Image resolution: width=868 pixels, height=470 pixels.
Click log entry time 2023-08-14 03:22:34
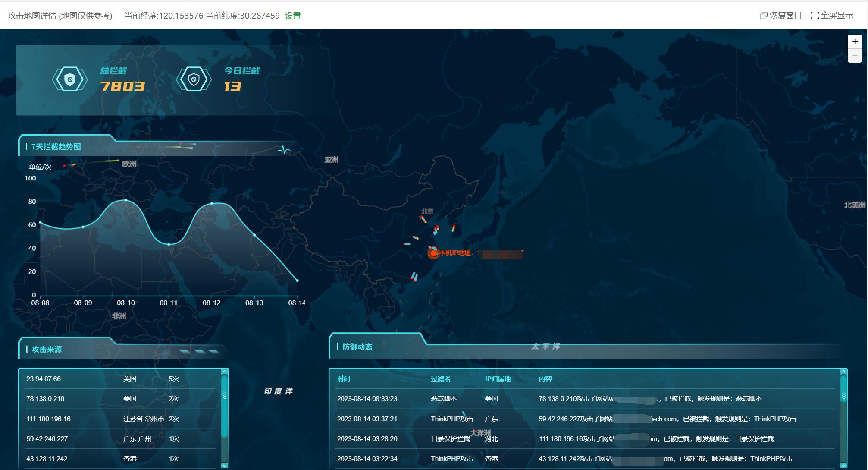click(x=367, y=459)
